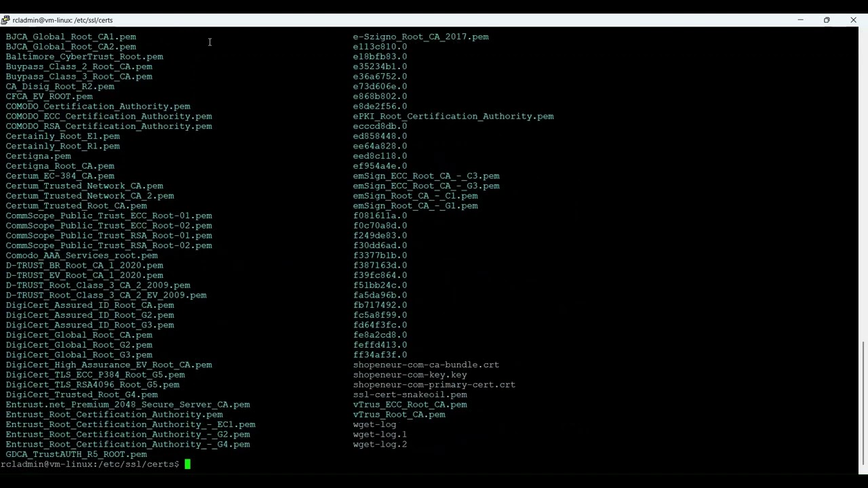Select Buypass_Class_2_Root_CA.pem entry
Viewport: 868px width, 488px height.
tap(79, 66)
